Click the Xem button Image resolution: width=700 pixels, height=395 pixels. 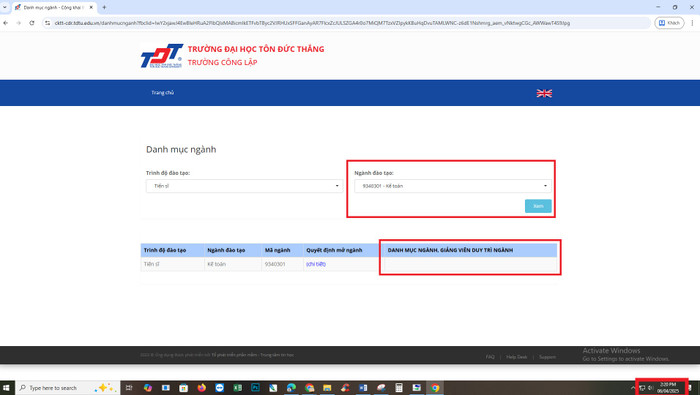538,206
